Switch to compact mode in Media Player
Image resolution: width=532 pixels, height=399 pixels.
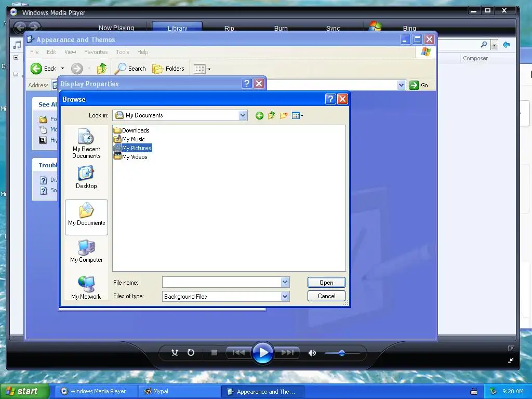[x=511, y=360]
